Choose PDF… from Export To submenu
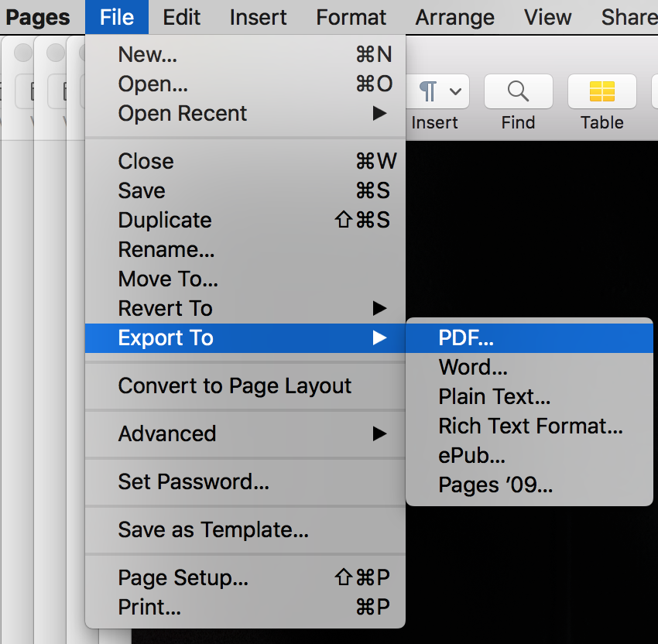This screenshot has height=644, width=658. (x=466, y=338)
